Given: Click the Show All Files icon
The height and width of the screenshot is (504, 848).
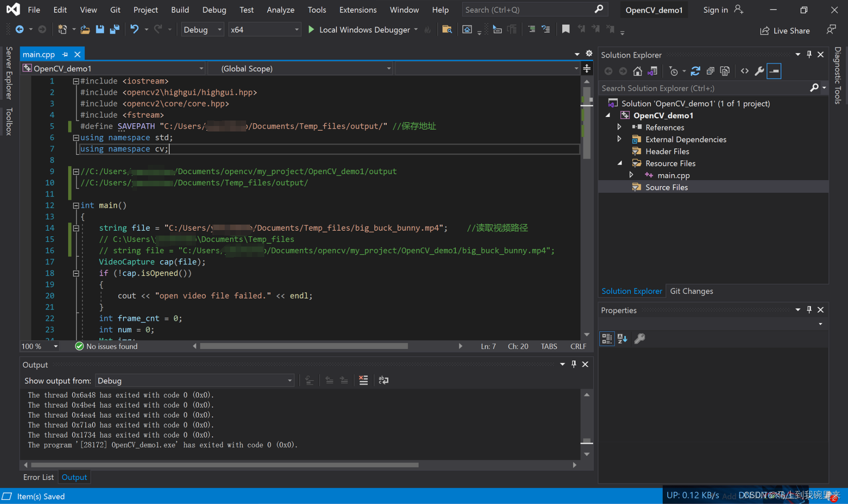Looking at the screenshot, I should pos(725,71).
